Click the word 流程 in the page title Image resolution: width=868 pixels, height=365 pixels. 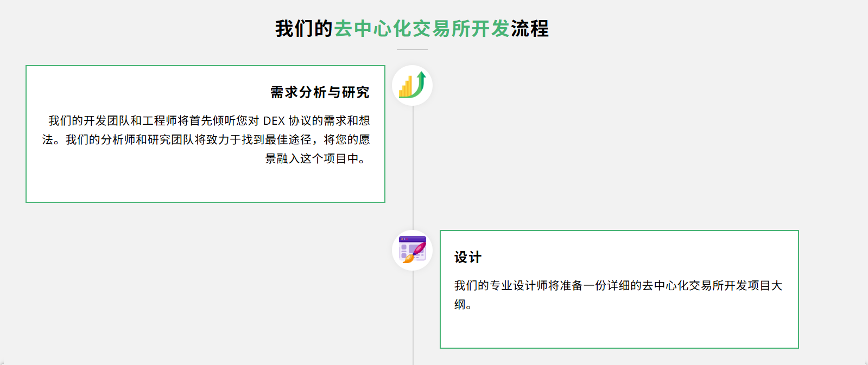click(529, 29)
